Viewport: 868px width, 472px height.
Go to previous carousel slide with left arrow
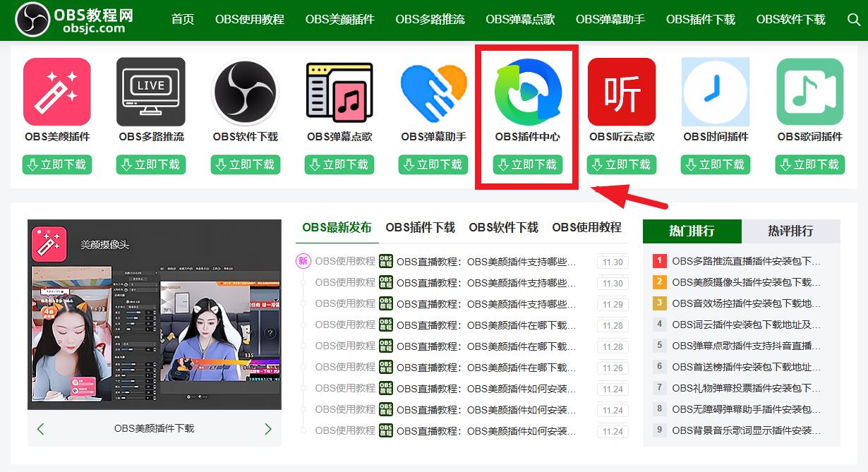coord(40,429)
